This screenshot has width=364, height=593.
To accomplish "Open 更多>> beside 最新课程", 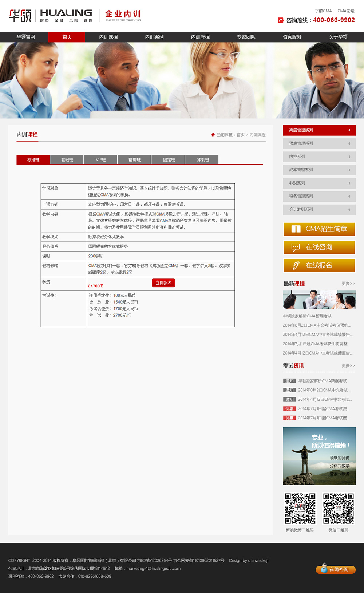I will (348, 284).
